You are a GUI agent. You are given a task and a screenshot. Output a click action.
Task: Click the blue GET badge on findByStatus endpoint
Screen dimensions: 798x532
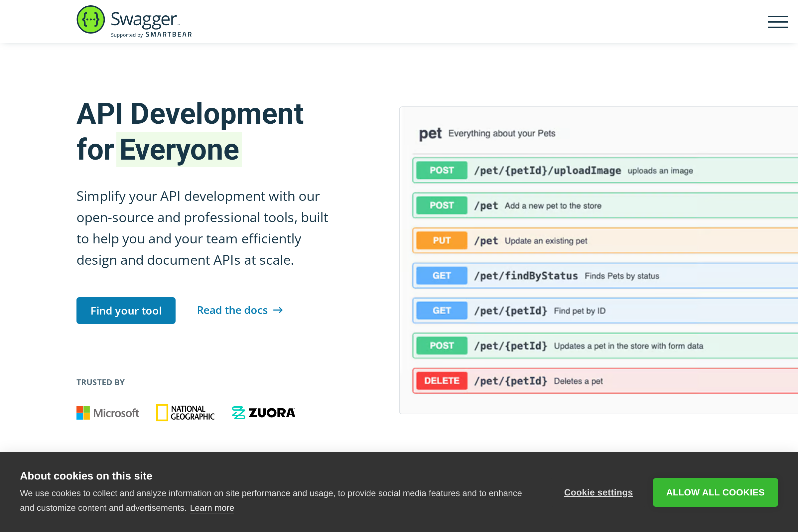[x=441, y=276]
